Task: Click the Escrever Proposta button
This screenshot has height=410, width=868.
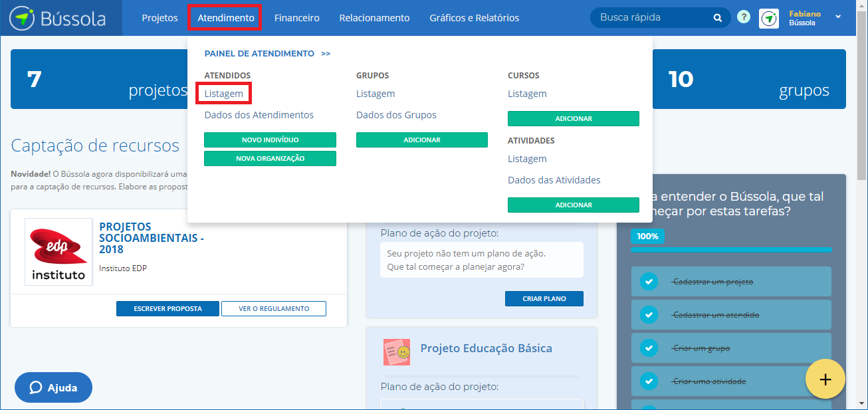Action: coord(167,309)
